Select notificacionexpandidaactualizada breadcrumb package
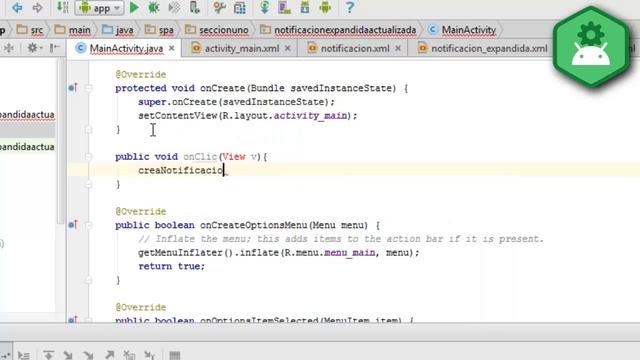640x360 pixels. click(338, 30)
